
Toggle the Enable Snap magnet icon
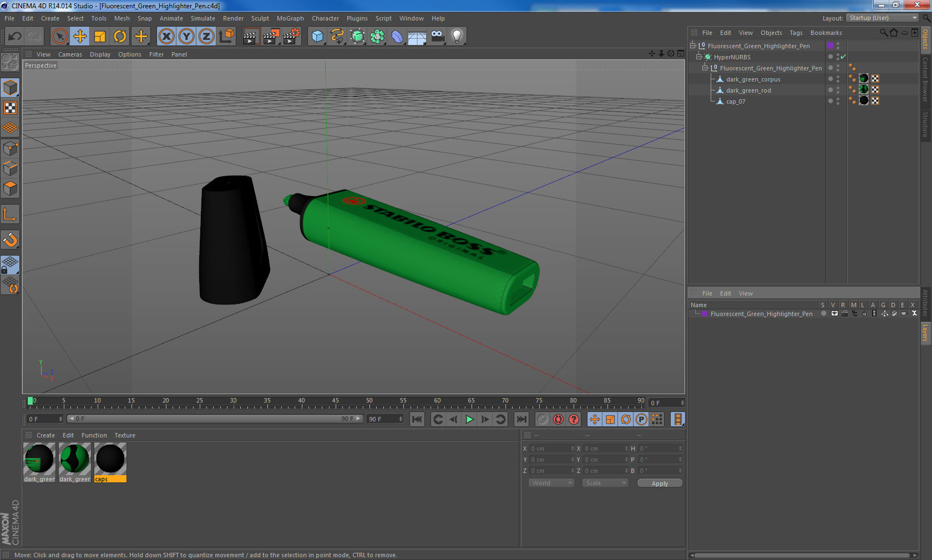[x=11, y=240]
